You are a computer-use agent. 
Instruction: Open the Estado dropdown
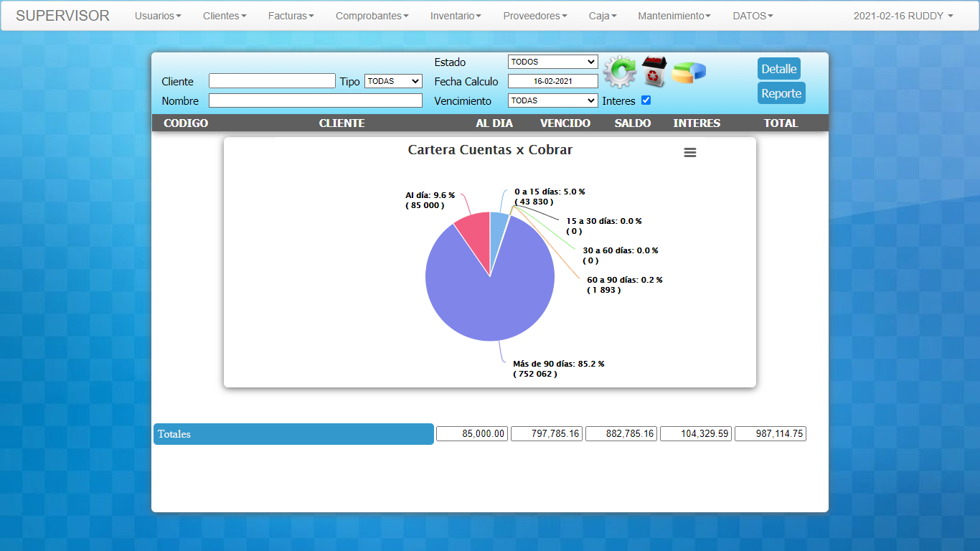(552, 62)
